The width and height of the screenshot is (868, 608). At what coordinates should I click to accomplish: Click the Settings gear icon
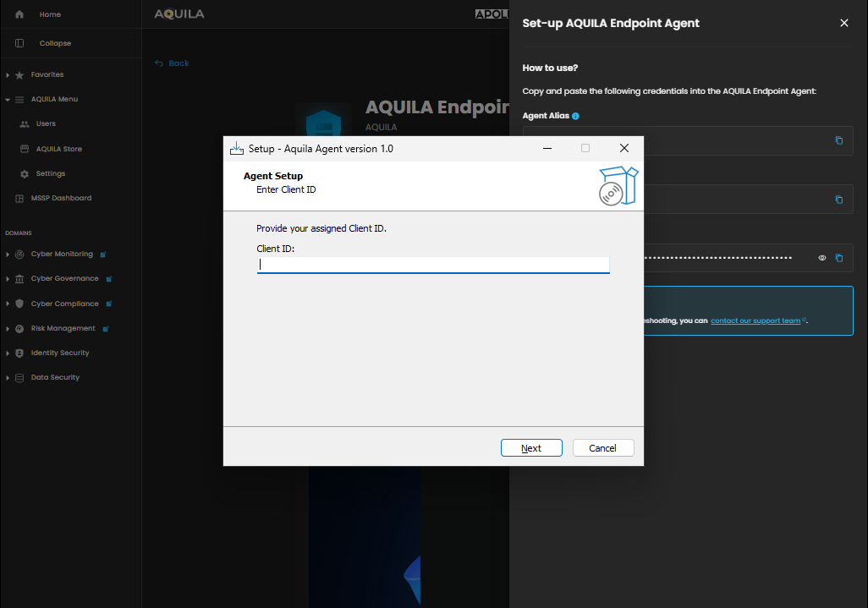[25, 173]
